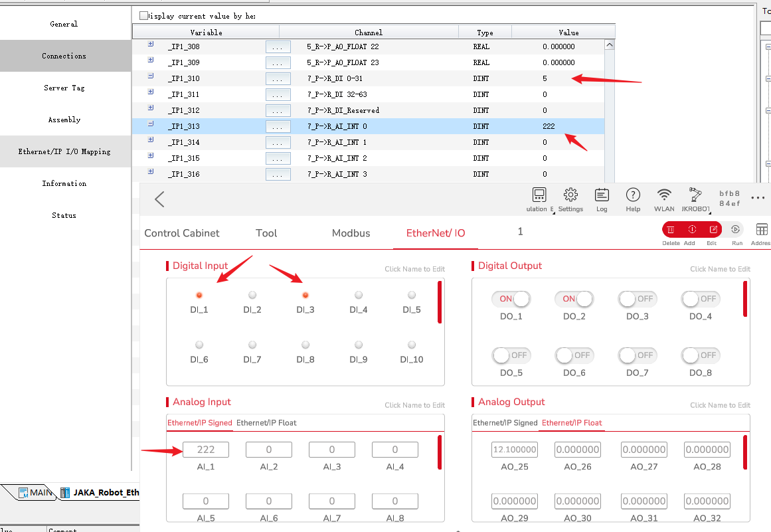Check the display current value by hex checkbox

pos(144,15)
